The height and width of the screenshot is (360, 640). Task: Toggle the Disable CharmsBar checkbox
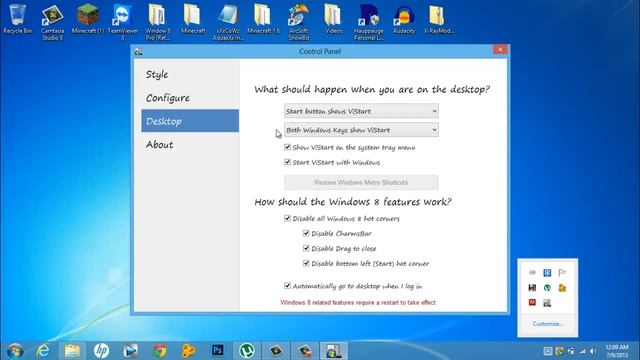click(306, 233)
